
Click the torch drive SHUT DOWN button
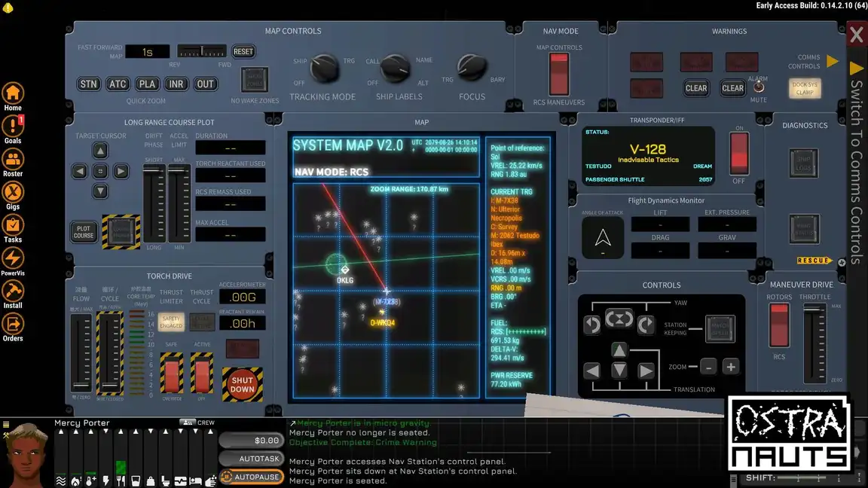coord(243,385)
